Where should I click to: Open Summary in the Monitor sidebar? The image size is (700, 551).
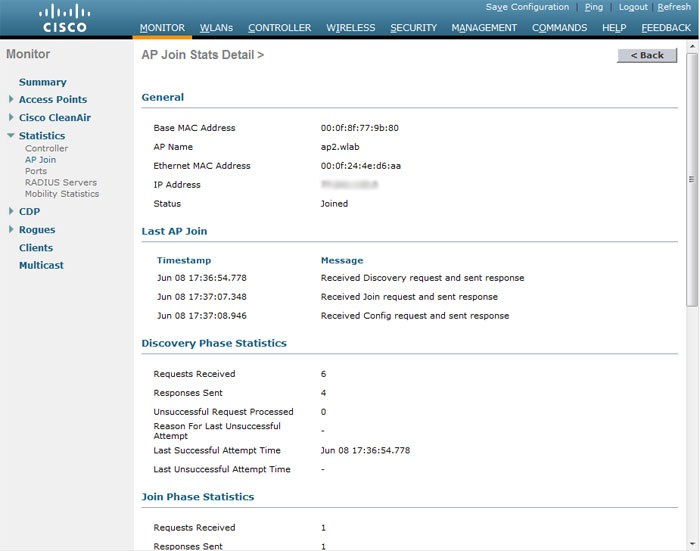tap(42, 82)
